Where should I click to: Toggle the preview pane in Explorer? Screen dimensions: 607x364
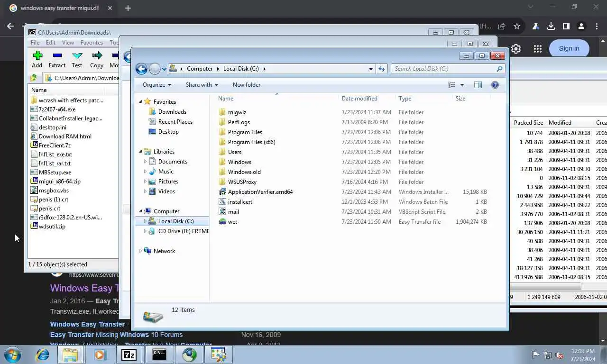(x=478, y=85)
